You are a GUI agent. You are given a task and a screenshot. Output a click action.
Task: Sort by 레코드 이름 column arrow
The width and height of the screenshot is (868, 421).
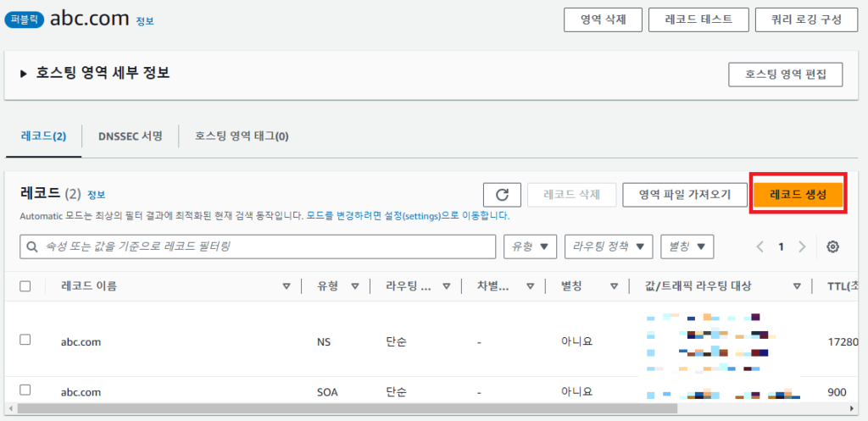(x=287, y=286)
